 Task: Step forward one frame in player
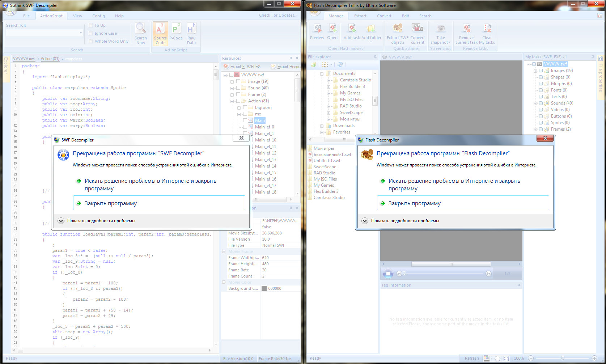[488, 274]
